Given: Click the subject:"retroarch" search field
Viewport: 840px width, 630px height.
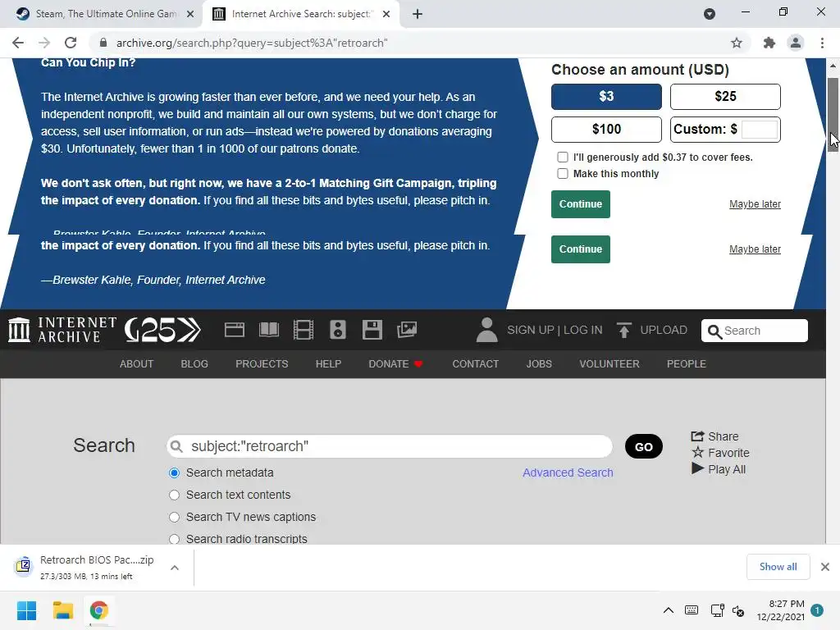Looking at the screenshot, I should click(x=390, y=446).
